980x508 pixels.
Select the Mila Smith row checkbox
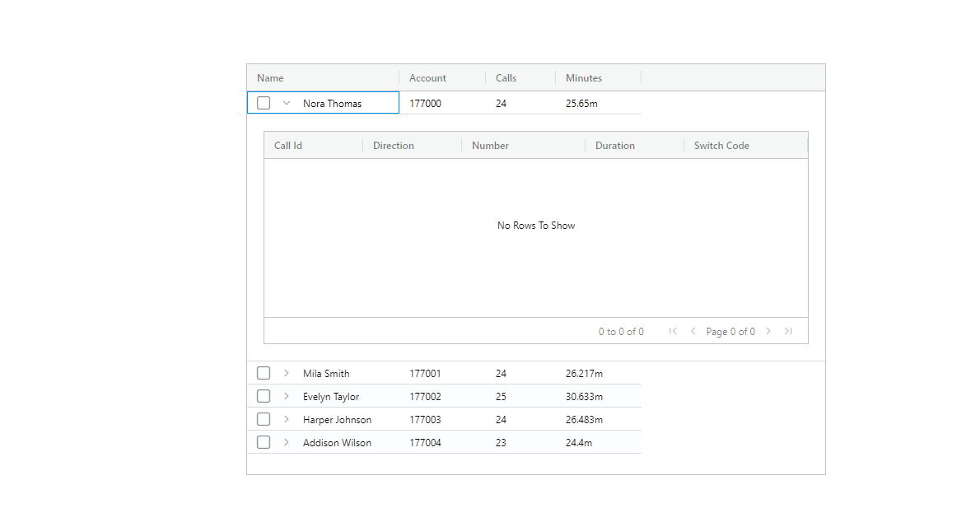point(263,372)
